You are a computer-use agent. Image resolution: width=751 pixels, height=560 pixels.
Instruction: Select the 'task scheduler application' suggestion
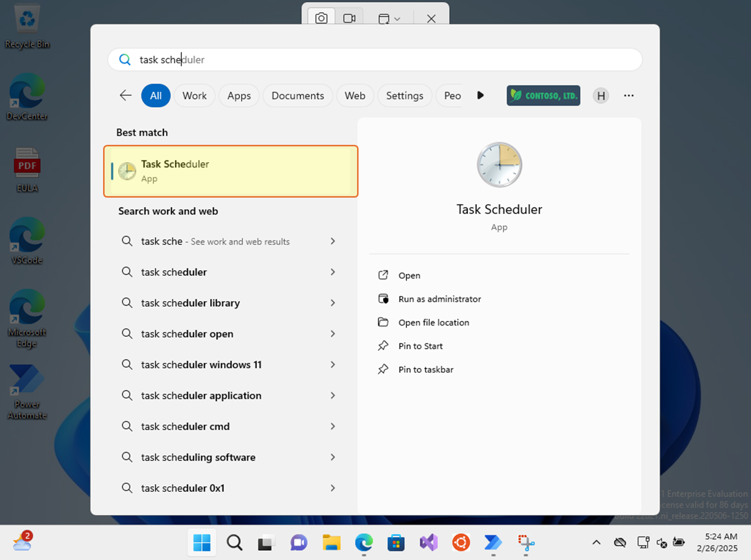[x=201, y=396]
